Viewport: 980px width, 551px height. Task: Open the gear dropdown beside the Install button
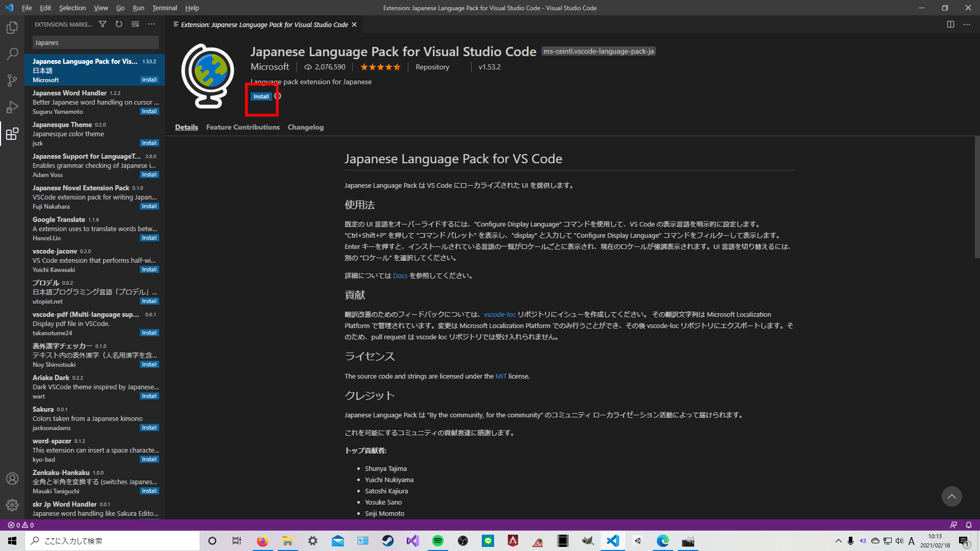278,96
